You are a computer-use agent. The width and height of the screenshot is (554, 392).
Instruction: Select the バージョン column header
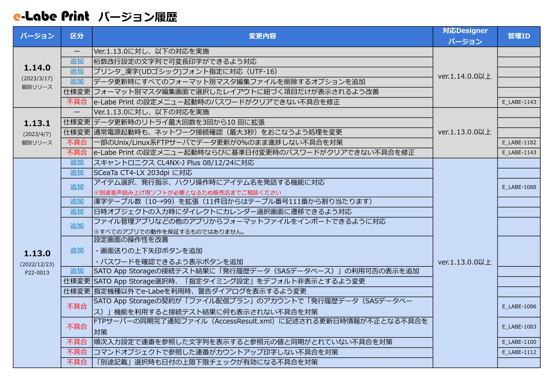[37, 36]
